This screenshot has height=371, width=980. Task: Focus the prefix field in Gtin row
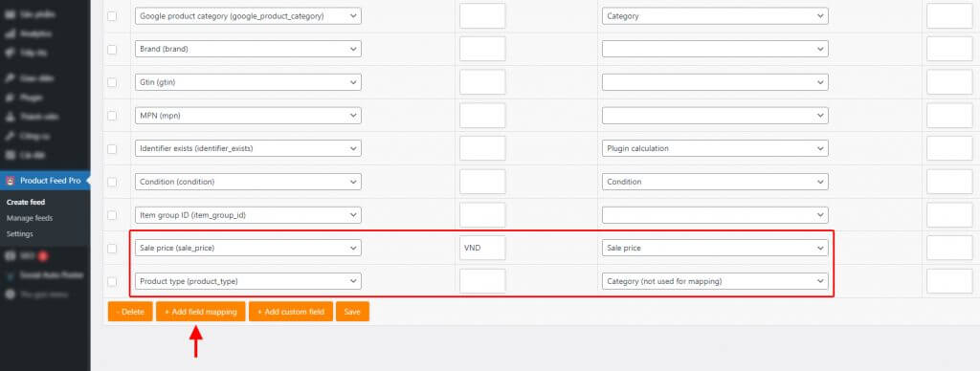coord(482,82)
